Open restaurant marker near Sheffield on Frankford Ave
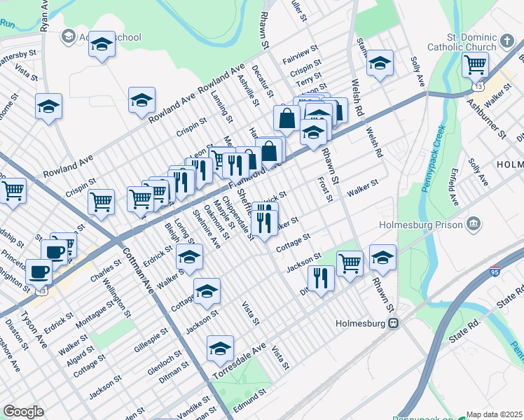The width and height of the screenshot is (524, 420). [x=235, y=169]
